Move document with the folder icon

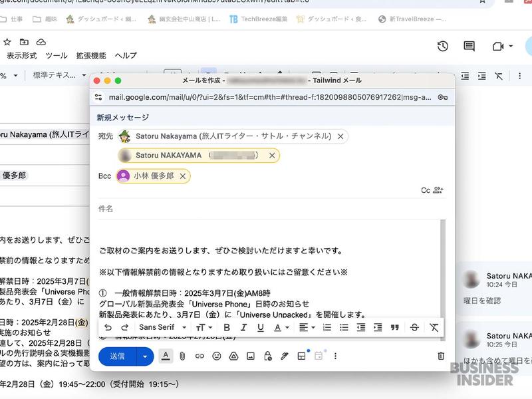24,42
